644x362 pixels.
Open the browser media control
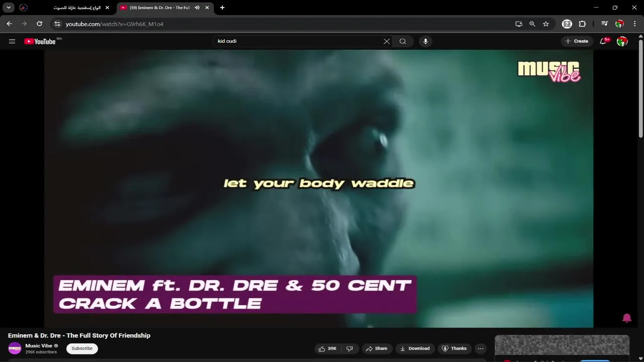(x=605, y=24)
